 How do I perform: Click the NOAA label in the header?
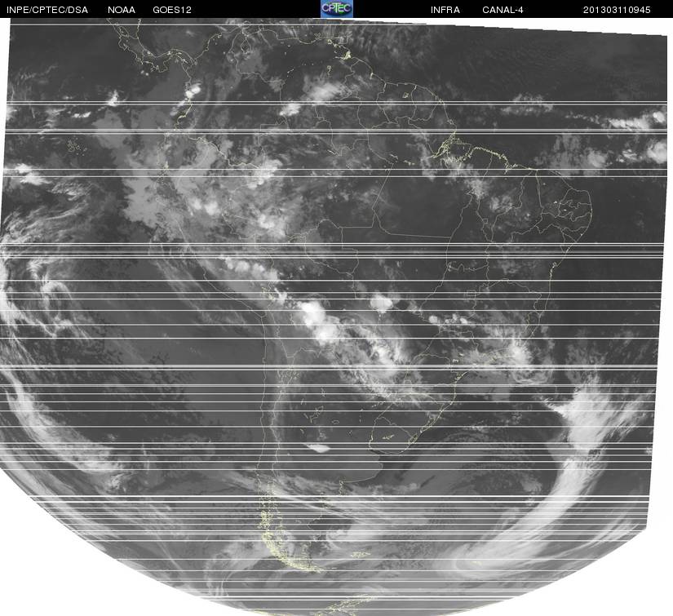(122, 10)
